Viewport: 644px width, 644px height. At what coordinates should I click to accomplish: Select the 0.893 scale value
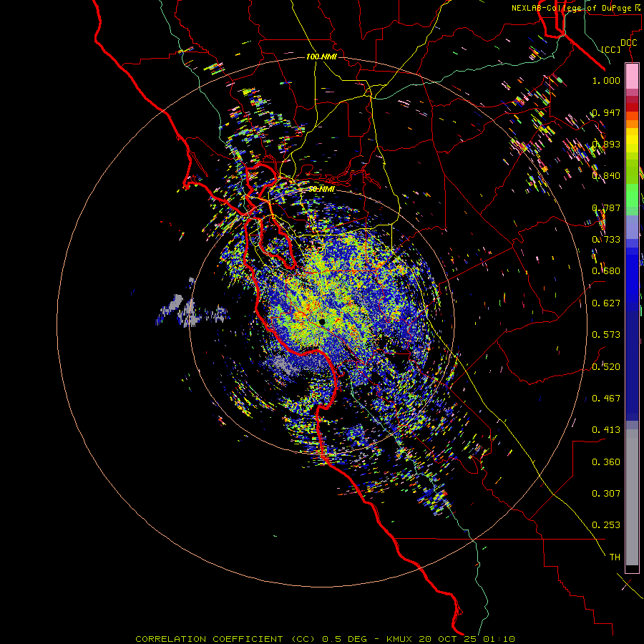tap(606, 144)
